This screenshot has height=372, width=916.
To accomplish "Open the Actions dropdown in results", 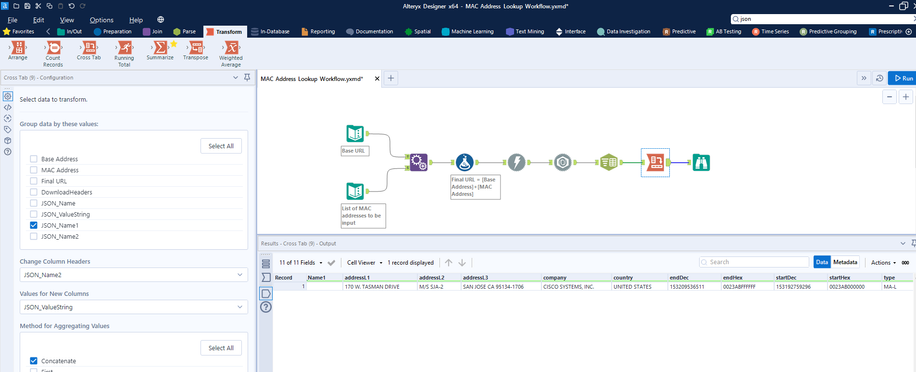I will coord(883,263).
